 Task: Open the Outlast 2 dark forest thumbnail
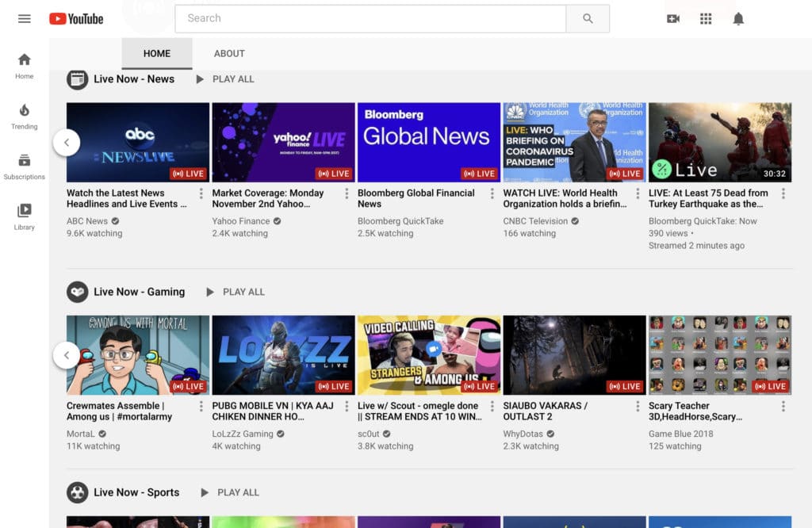pos(574,355)
